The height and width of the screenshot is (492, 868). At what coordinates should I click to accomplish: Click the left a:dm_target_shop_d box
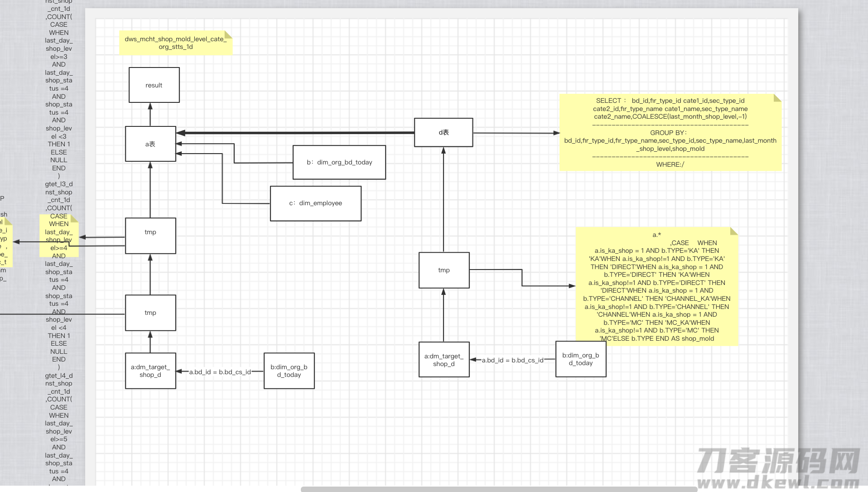(150, 371)
